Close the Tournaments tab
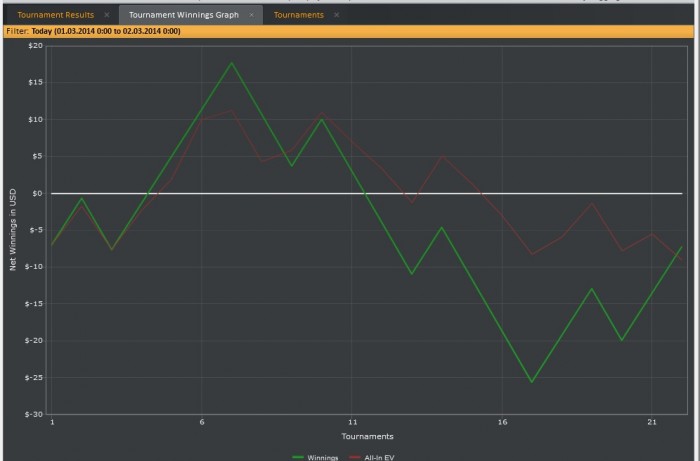The height and width of the screenshot is (461, 700). [x=337, y=15]
